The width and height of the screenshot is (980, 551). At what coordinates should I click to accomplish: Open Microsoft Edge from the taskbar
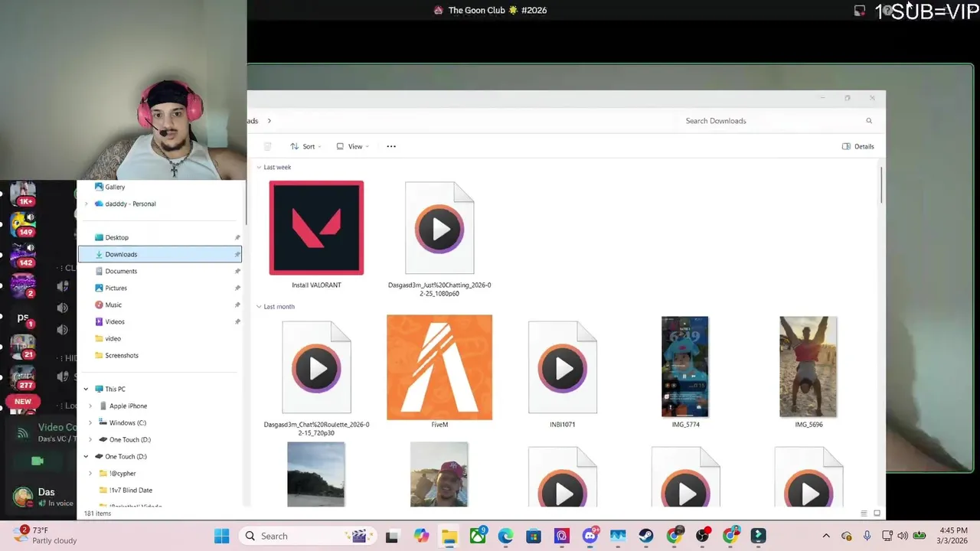click(505, 536)
